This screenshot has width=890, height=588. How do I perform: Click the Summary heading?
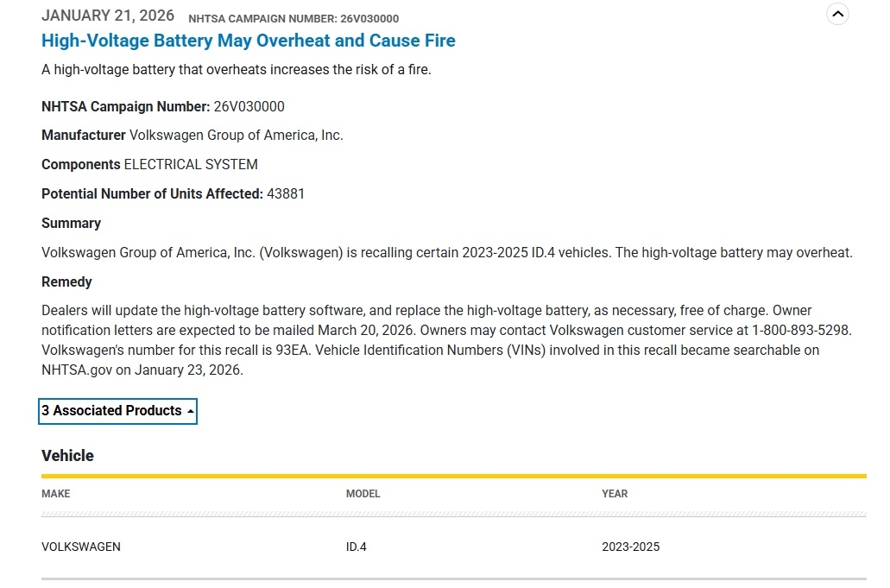(71, 224)
